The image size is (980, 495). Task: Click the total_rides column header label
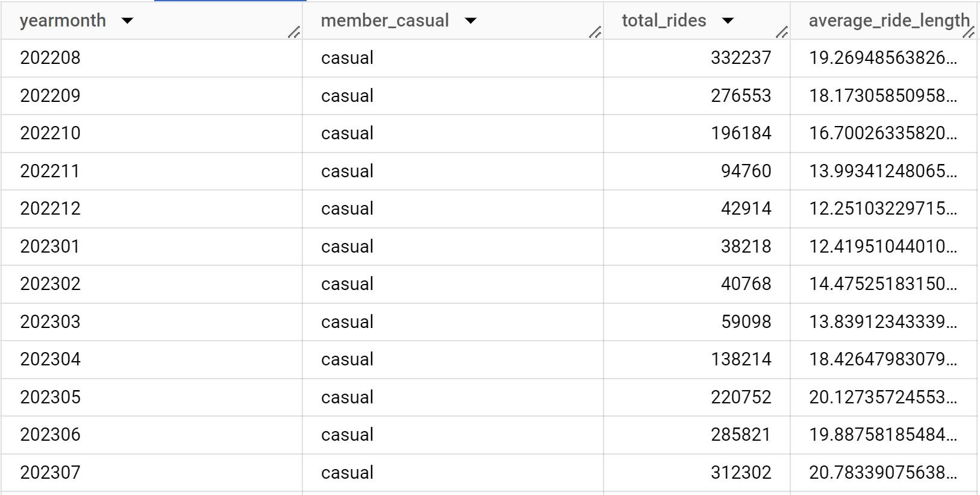coord(664,20)
